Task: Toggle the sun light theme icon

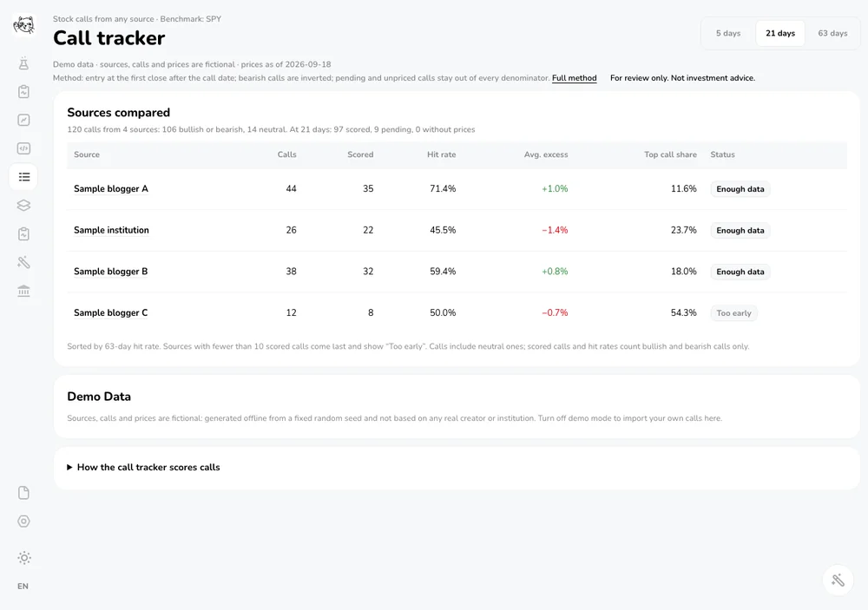Action: click(23, 557)
